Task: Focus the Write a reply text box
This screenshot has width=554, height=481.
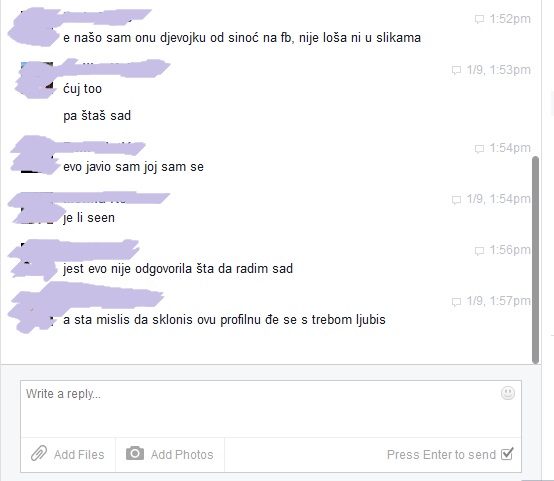Action: 271,409
